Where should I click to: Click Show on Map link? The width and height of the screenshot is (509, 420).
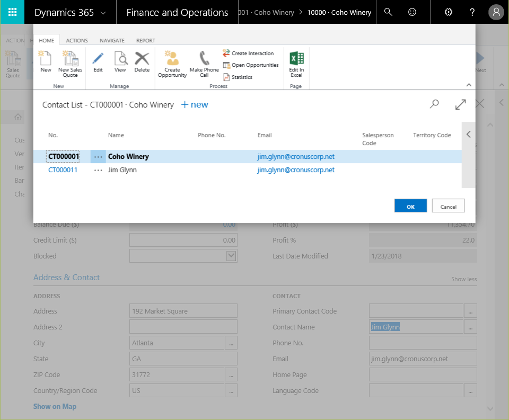point(55,406)
